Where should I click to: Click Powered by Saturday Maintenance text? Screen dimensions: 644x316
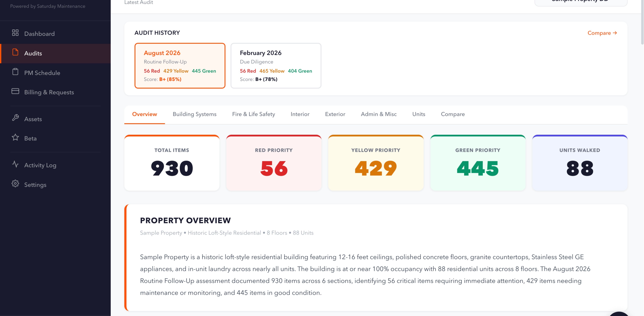click(48, 6)
